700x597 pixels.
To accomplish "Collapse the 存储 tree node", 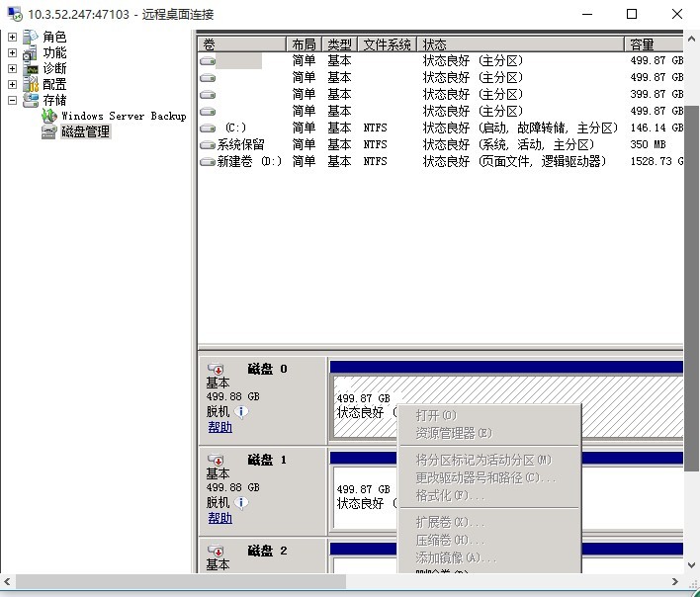I will 13,100.
